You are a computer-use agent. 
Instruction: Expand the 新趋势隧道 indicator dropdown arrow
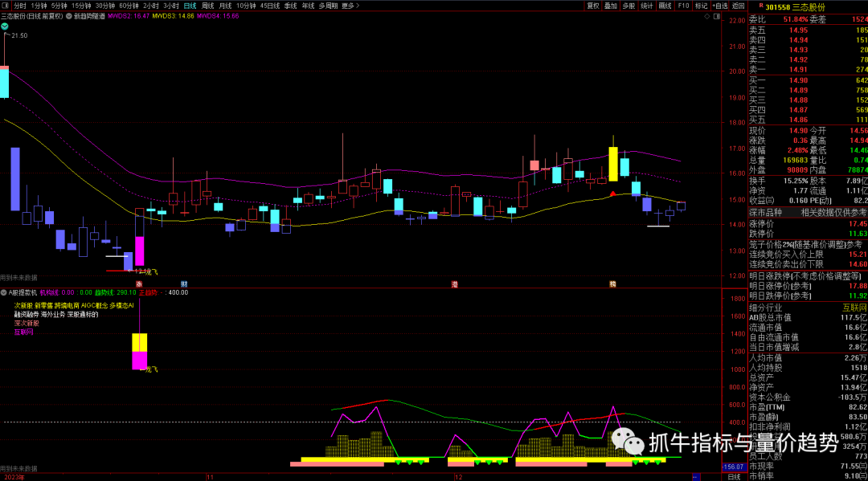point(69,16)
